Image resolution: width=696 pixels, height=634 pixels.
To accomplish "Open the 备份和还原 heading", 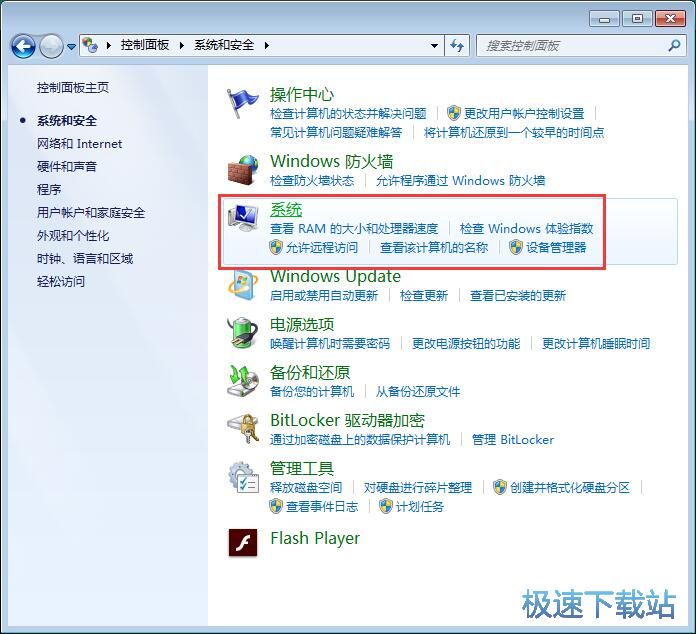I will click(x=310, y=372).
